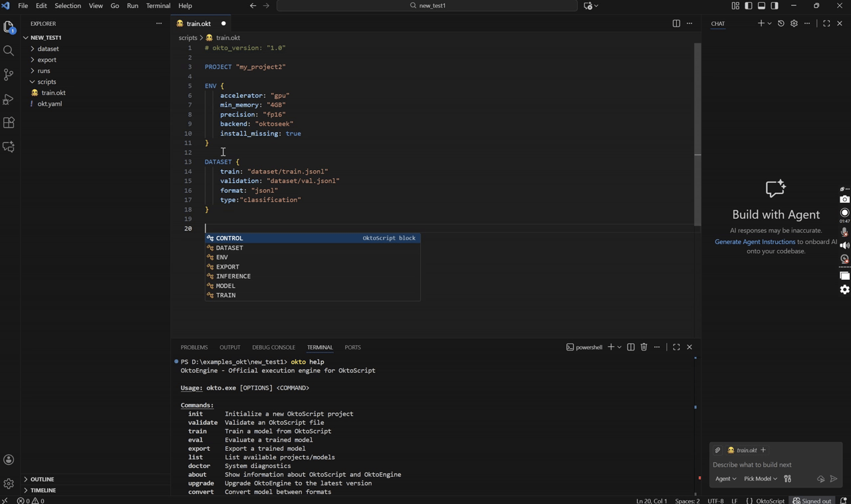The height and width of the screenshot is (504, 851).
Task: Select the Run and Debug icon
Action: click(x=9, y=100)
